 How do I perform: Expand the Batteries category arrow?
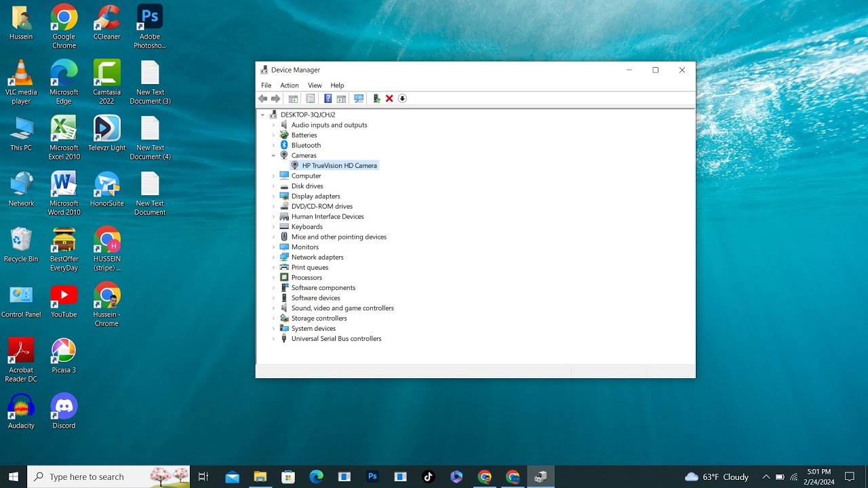(x=274, y=136)
